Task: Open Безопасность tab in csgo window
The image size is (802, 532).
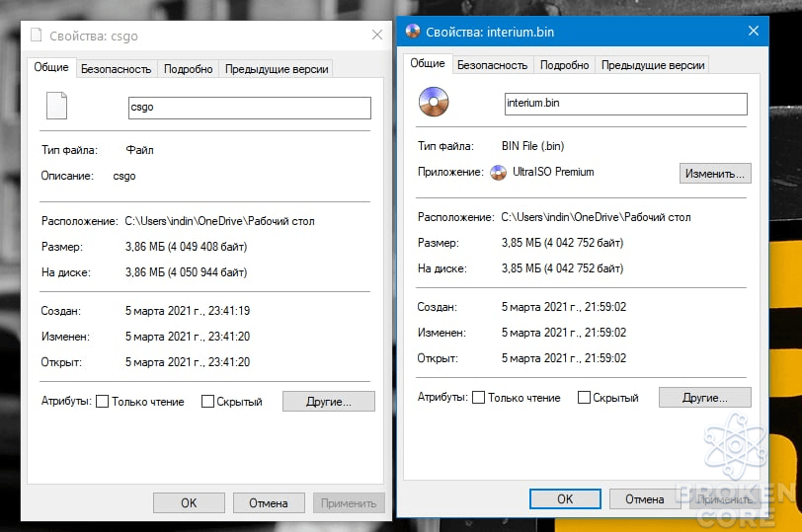Action: point(117,69)
